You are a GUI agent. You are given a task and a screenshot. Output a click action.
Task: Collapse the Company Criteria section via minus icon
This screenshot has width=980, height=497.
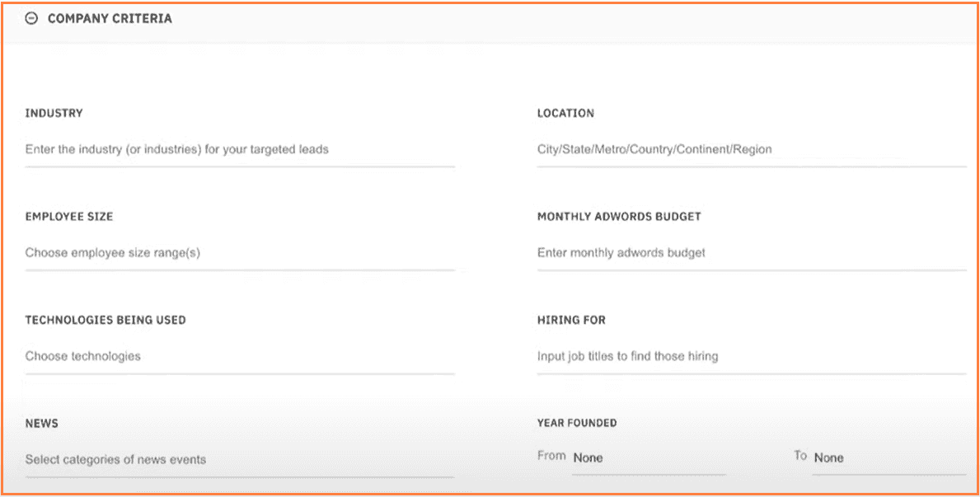[31, 19]
